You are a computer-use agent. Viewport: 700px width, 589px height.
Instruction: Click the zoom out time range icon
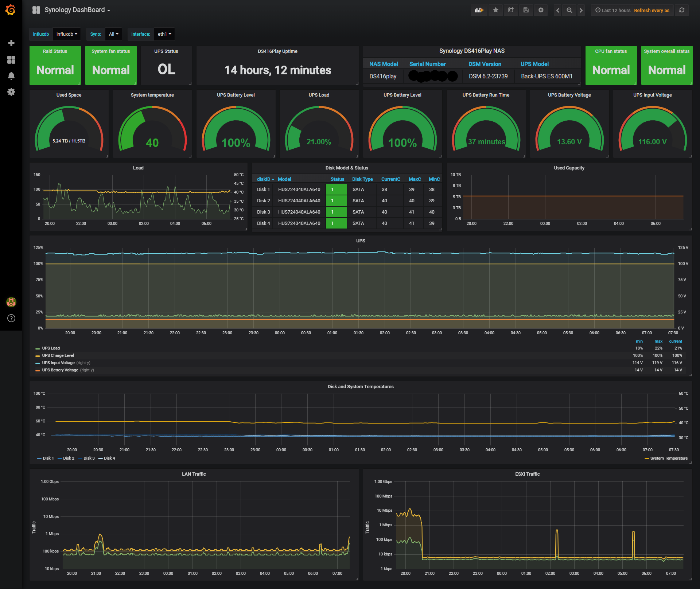(569, 10)
